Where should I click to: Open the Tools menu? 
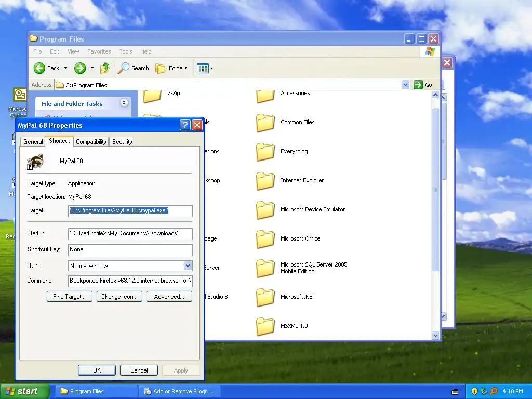pyautogui.click(x=126, y=51)
